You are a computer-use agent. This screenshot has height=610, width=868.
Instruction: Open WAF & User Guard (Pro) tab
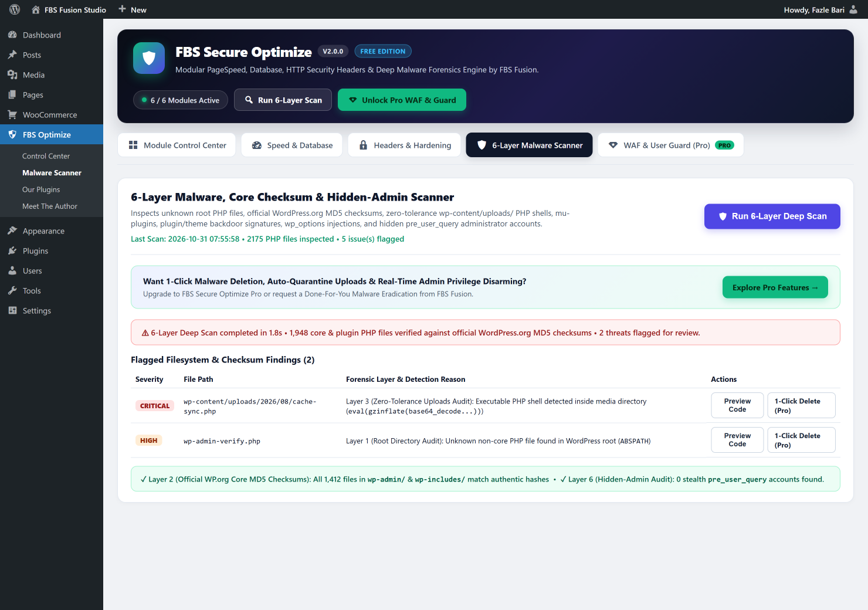pos(671,145)
